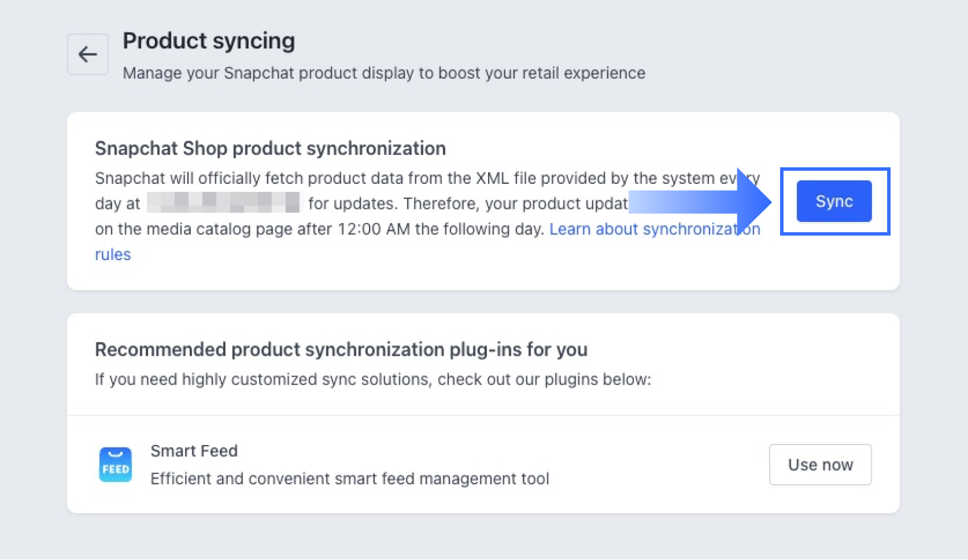Click the large blue arrow pointer graphic
This screenshot has height=560, width=968.
(x=706, y=202)
